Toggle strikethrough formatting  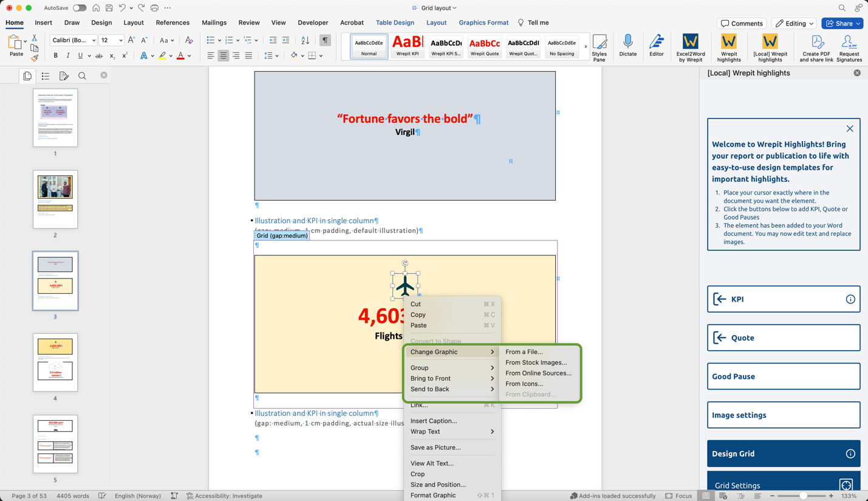[x=99, y=56]
